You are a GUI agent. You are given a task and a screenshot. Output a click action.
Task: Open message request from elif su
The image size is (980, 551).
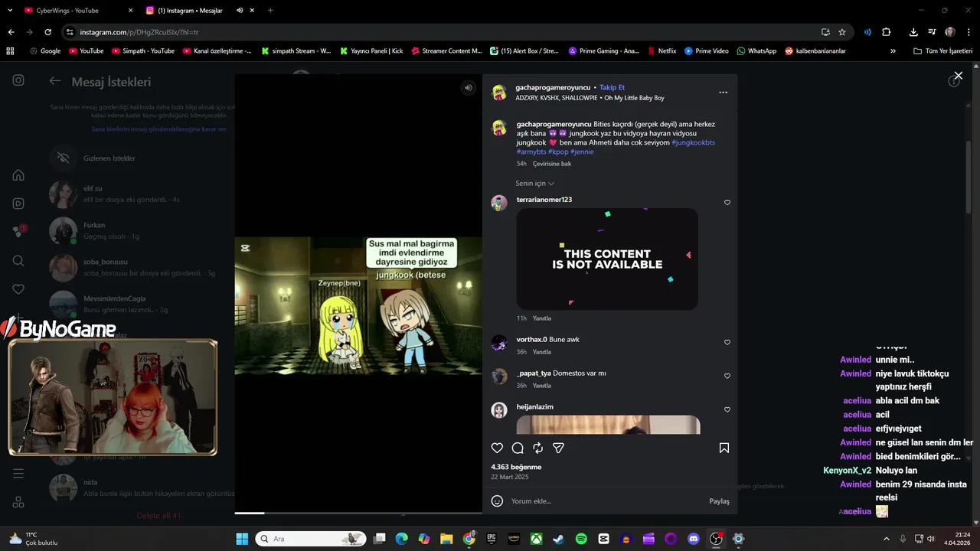(x=142, y=194)
